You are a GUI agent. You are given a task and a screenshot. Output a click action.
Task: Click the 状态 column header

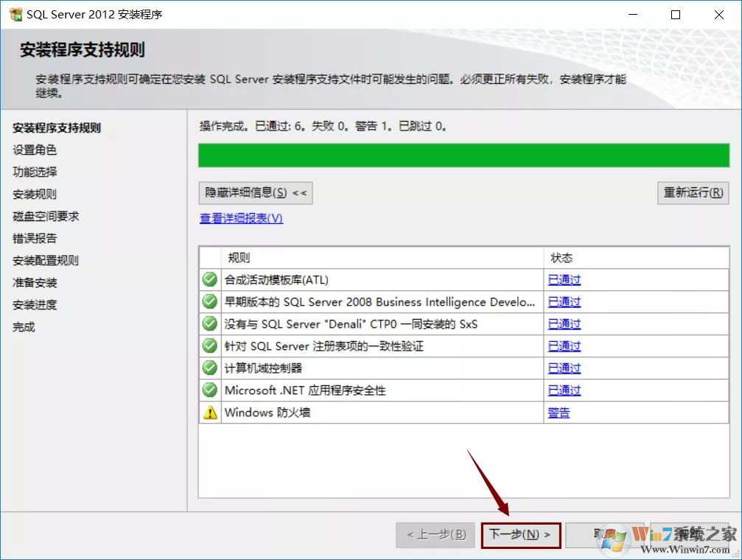click(x=637, y=258)
